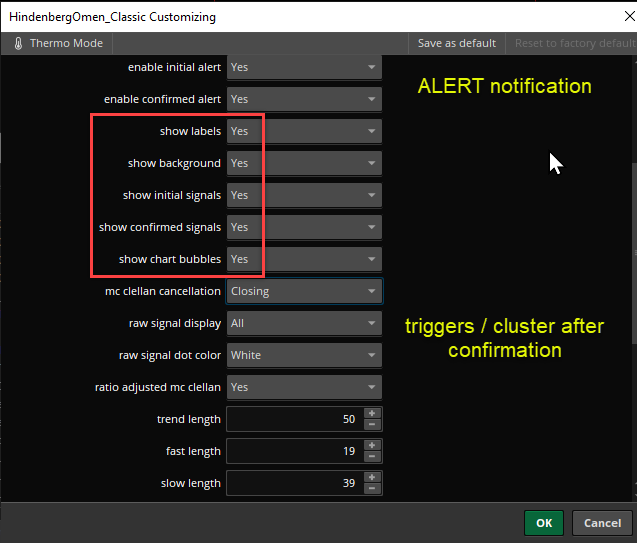Image resolution: width=637 pixels, height=543 pixels.
Task: Open raw signal display dropdown
Action: [x=304, y=323]
